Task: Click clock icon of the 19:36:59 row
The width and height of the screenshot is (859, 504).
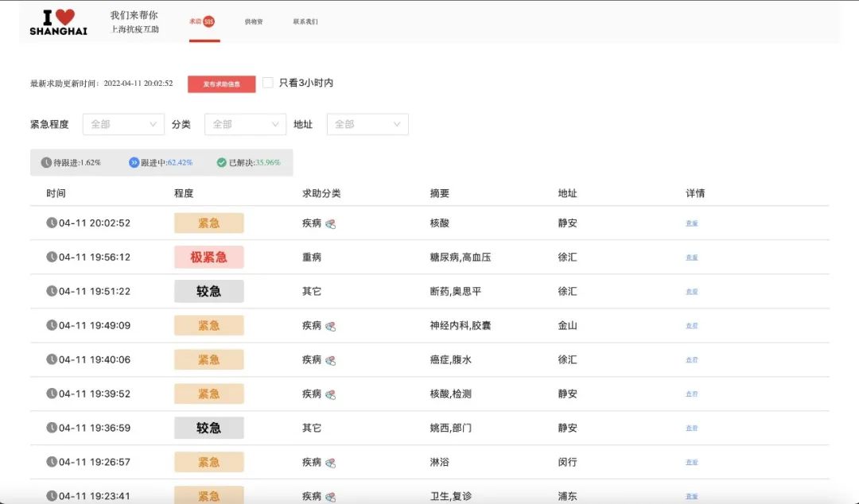Action: tap(52, 428)
